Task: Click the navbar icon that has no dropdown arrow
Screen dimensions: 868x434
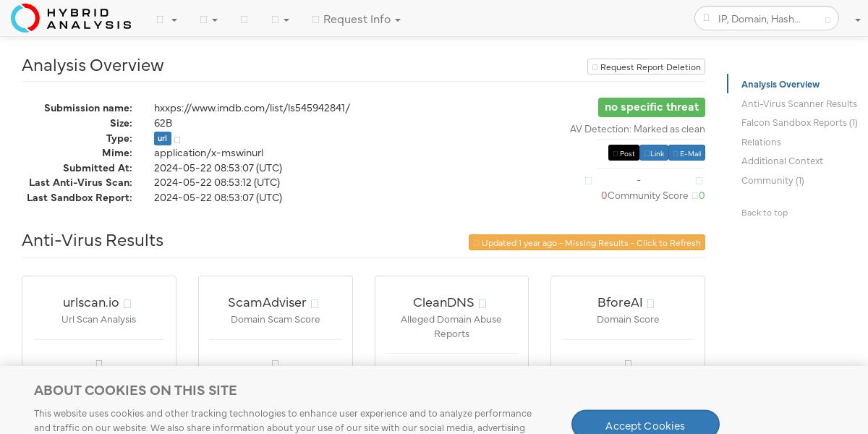Action: (244, 20)
